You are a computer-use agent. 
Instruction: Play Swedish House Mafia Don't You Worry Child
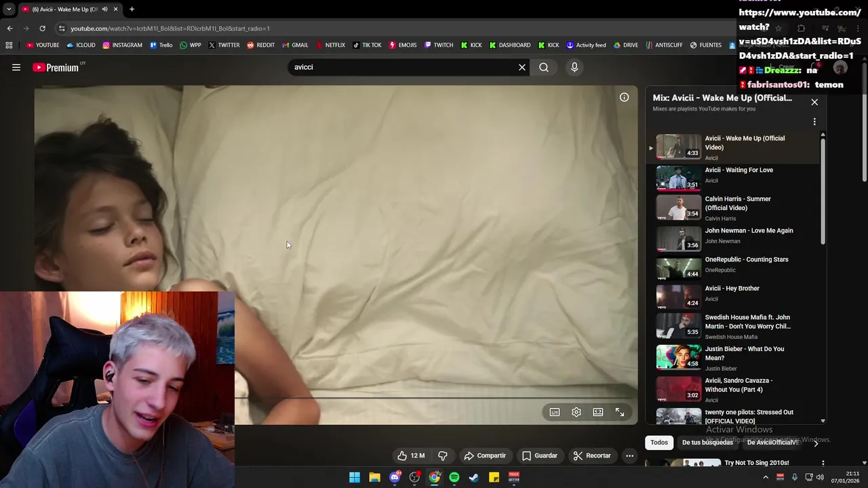click(732, 326)
